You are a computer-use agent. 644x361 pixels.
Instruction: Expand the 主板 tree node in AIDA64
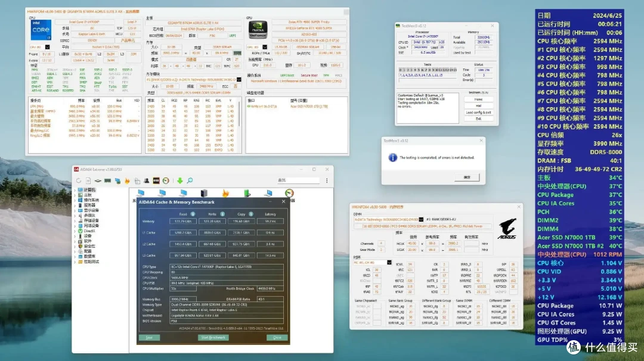[x=75, y=195]
